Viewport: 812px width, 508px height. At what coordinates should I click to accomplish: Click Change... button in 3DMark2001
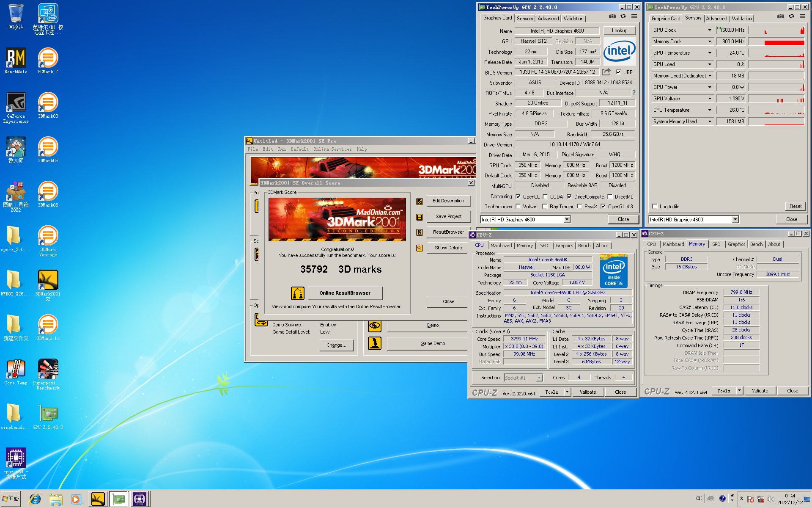click(x=336, y=345)
